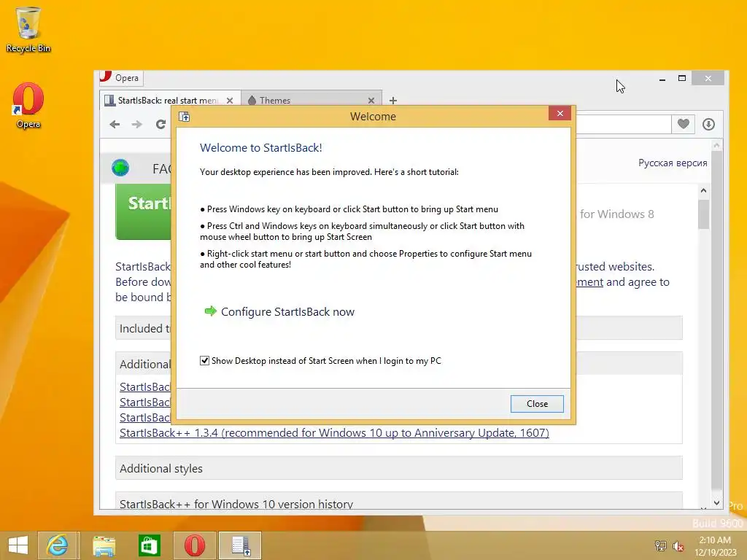
Task: Click Opera window scrollbar down arrow
Action: (716, 503)
